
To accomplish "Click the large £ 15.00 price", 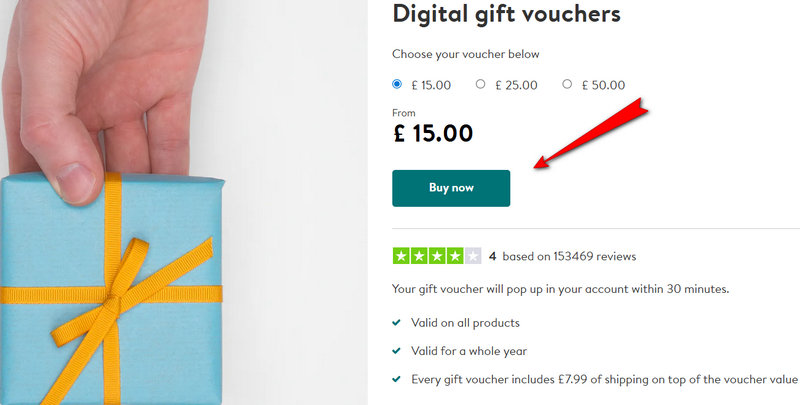I will (x=433, y=133).
